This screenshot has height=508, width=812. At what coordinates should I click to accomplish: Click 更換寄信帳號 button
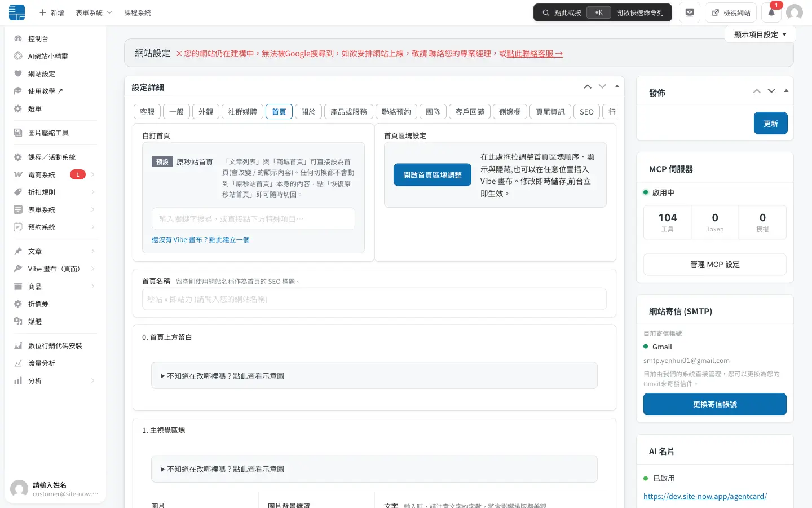714,404
